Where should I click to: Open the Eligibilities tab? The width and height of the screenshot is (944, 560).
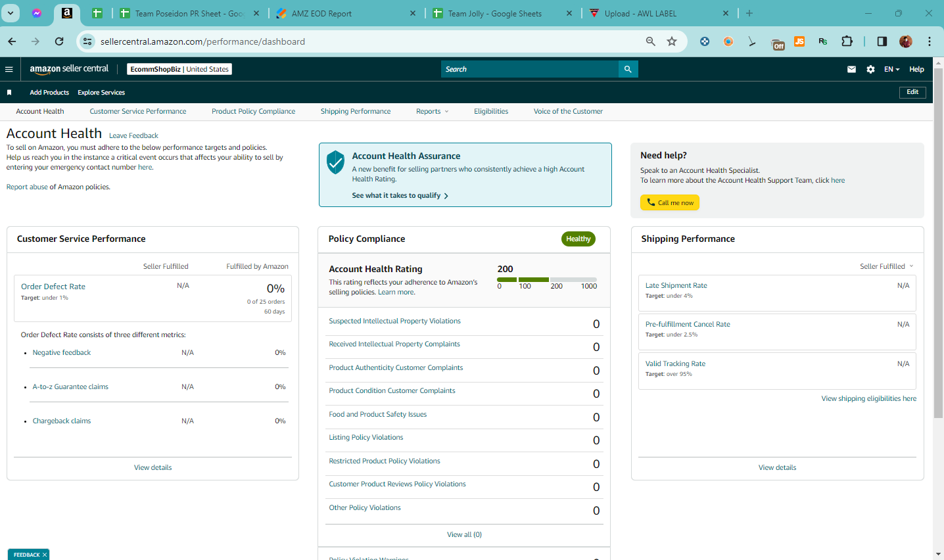click(x=491, y=112)
